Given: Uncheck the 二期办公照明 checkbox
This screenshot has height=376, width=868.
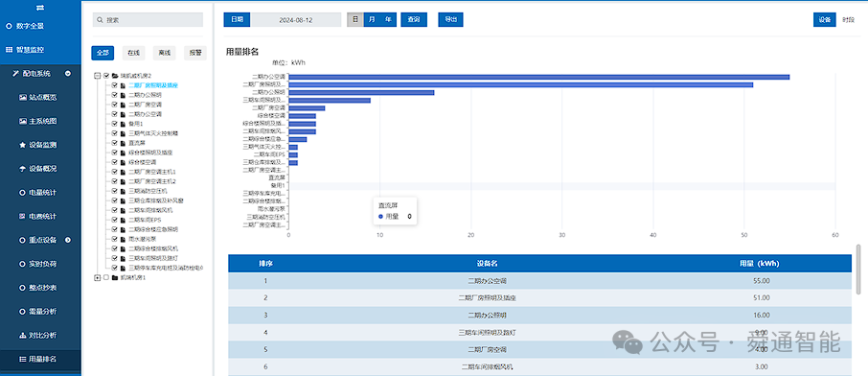Looking at the screenshot, I should tap(115, 95).
